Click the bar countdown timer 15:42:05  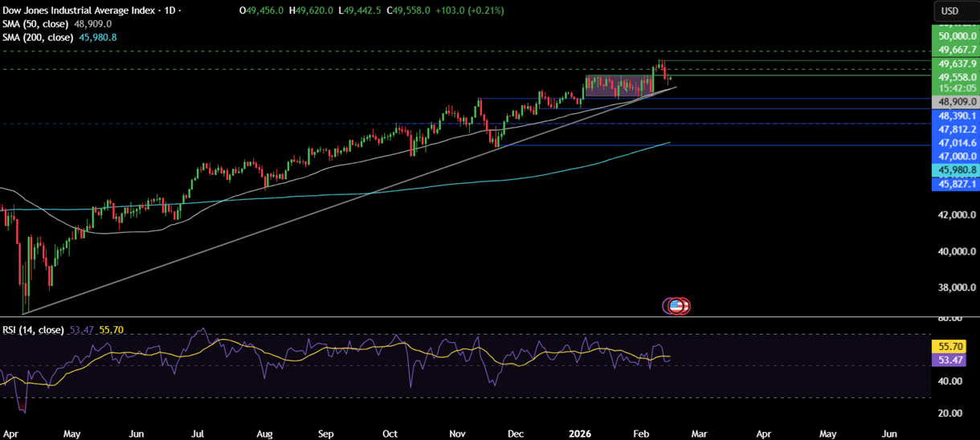(x=954, y=88)
